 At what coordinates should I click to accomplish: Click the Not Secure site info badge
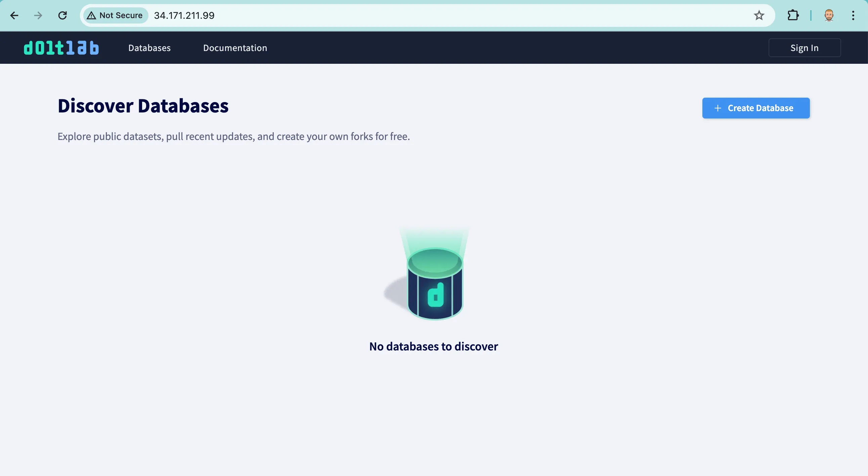[x=115, y=15]
